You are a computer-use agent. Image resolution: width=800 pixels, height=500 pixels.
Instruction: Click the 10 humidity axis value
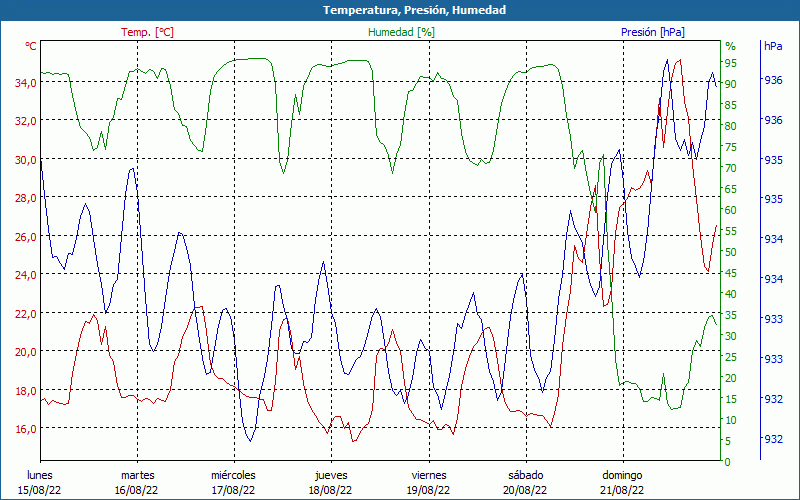click(731, 420)
